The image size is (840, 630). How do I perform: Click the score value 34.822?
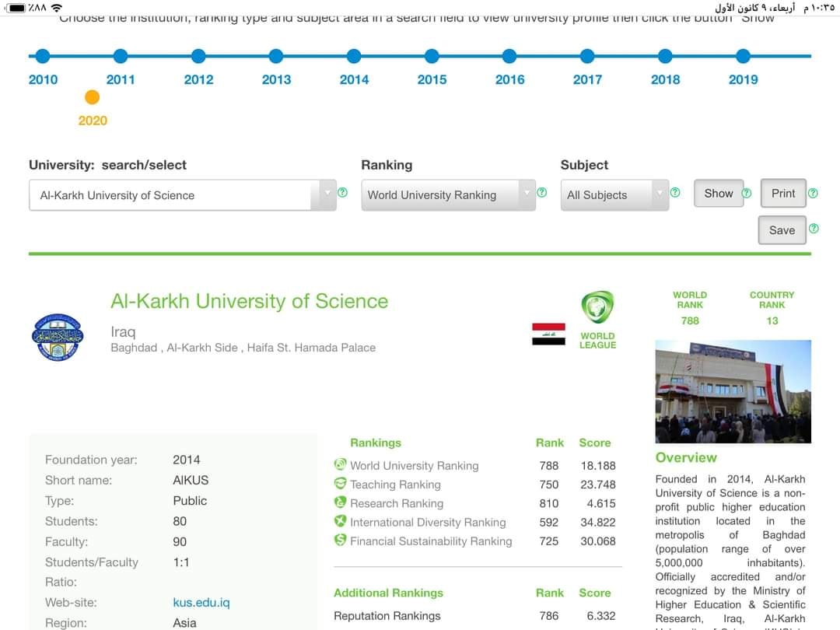(598, 523)
